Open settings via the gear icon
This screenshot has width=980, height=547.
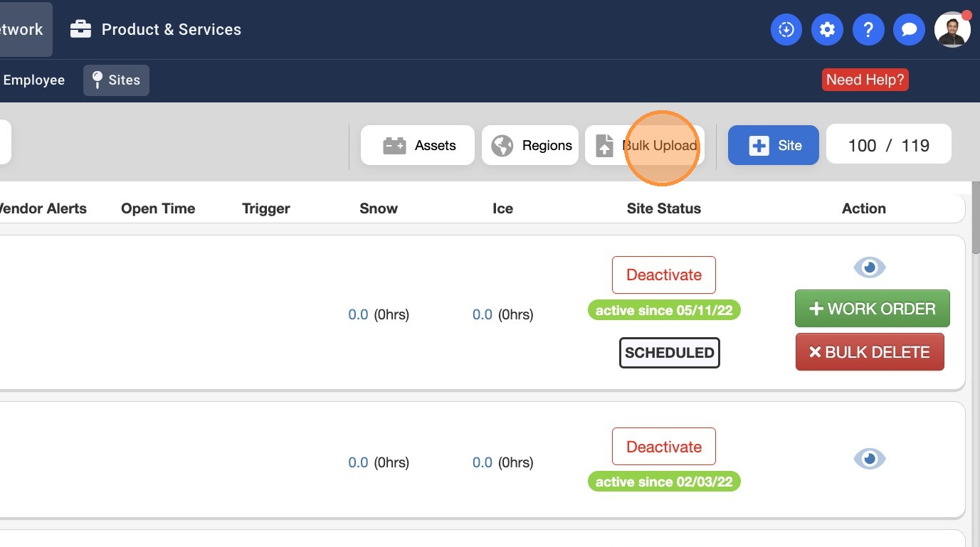click(x=827, y=30)
